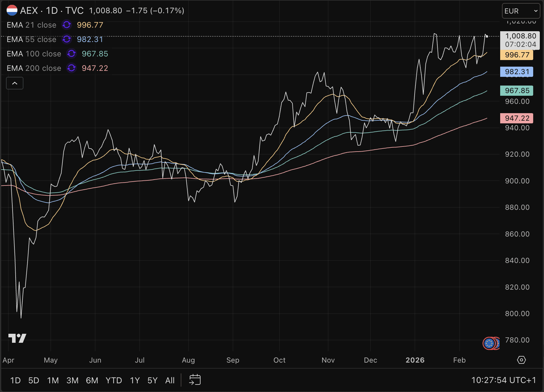
Task: Click the EMA 200 refresh indicator icon
Action: click(x=71, y=68)
